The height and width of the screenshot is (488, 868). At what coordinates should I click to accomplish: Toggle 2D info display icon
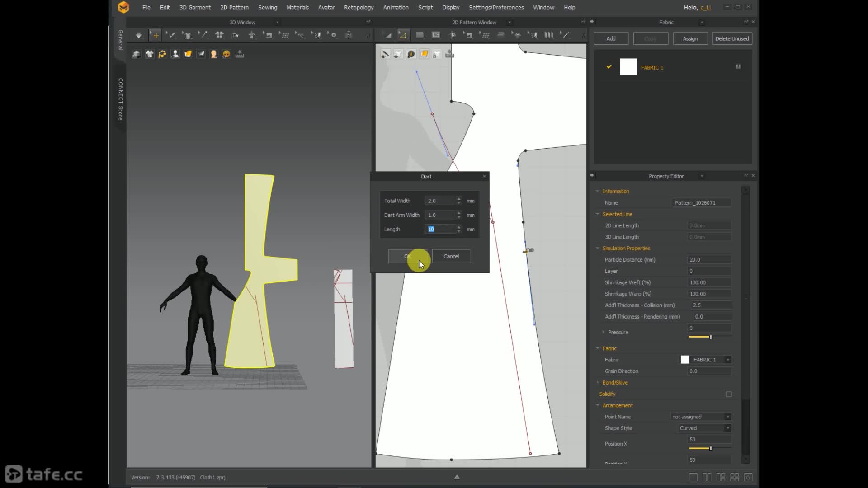pyautogui.click(x=411, y=54)
